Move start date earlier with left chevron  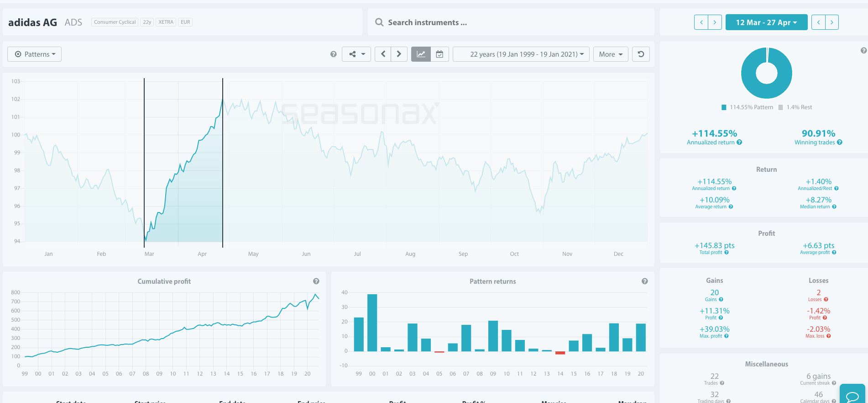tap(701, 22)
